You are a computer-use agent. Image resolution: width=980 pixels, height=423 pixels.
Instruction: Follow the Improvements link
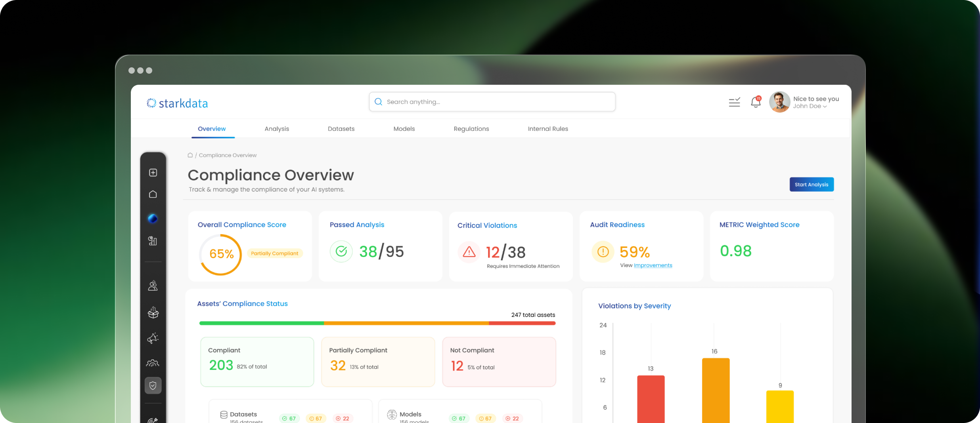(653, 265)
